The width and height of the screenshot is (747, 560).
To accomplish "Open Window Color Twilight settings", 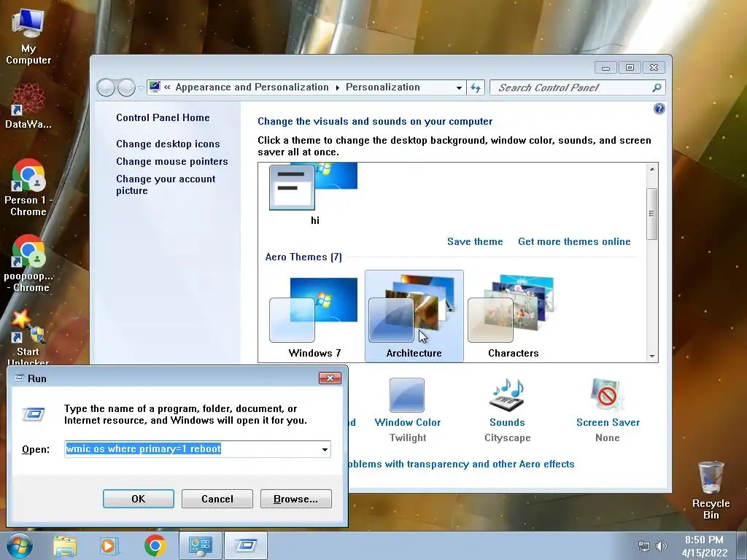I will pos(407,411).
